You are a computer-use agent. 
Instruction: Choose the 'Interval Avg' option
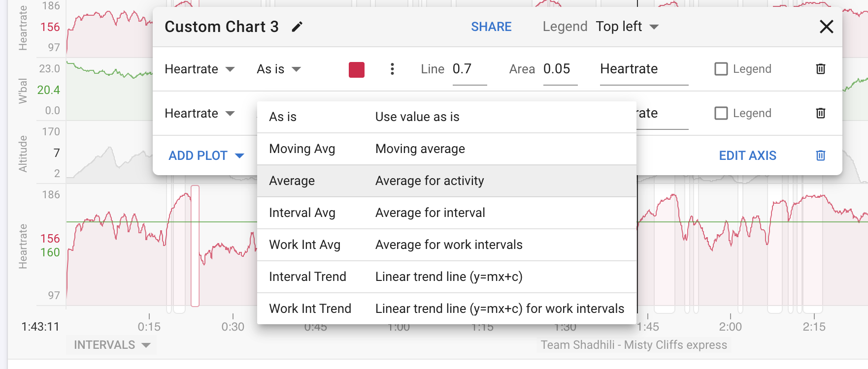[x=447, y=213]
